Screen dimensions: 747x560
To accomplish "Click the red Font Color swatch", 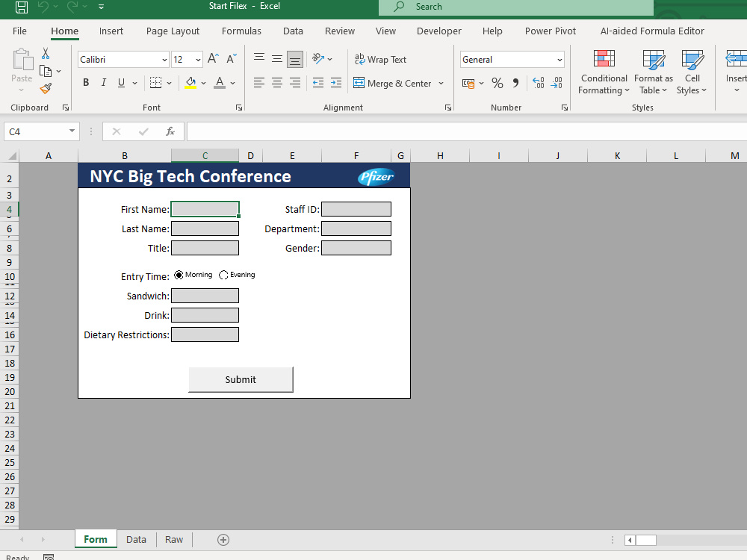I will (x=219, y=88).
